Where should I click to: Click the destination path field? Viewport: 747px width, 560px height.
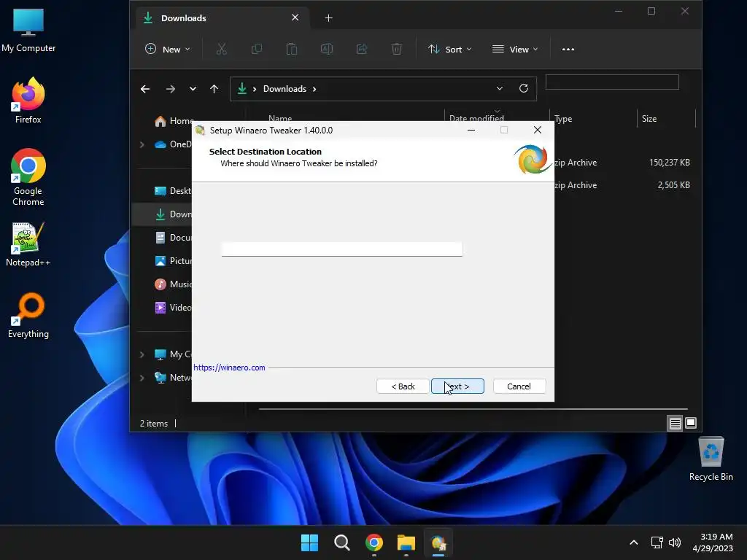coord(341,249)
